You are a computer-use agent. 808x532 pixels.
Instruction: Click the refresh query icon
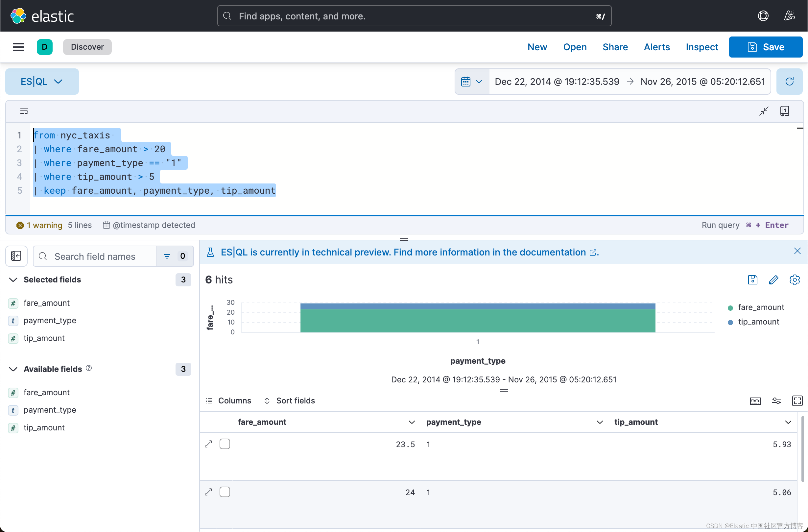pyautogui.click(x=789, y=82)
